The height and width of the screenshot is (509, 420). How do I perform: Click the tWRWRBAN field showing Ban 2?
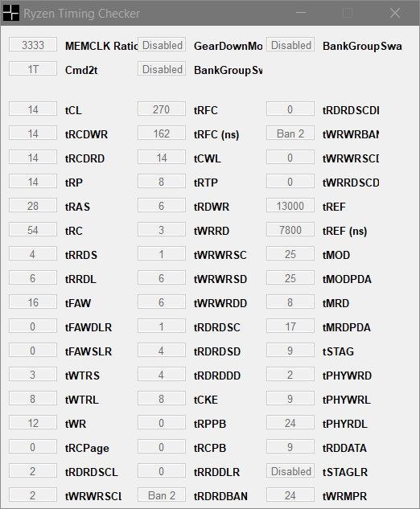click(x=290, y=133)
